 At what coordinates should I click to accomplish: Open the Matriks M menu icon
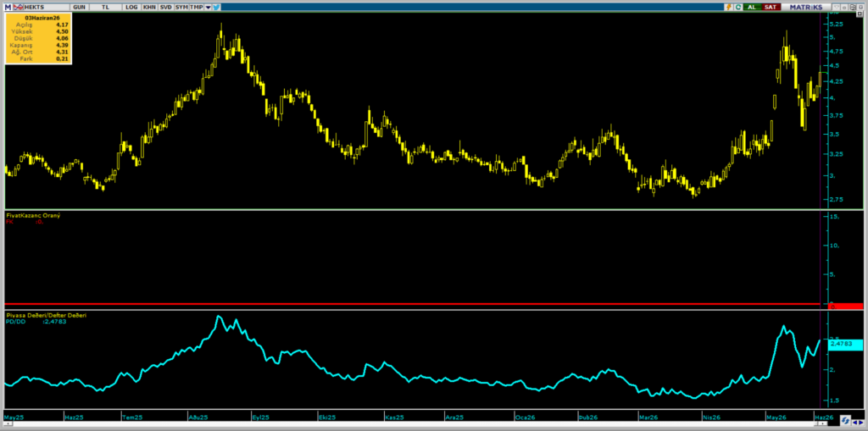pos(8,7)
